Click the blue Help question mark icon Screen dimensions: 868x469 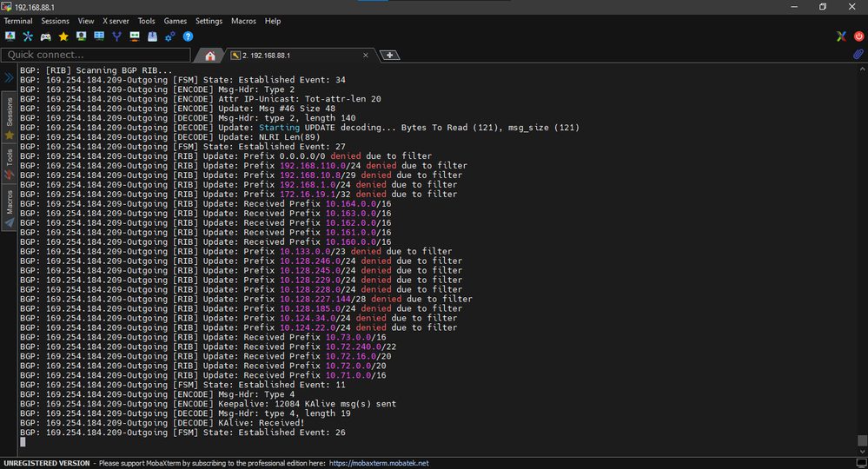click(x=188, y=36)
